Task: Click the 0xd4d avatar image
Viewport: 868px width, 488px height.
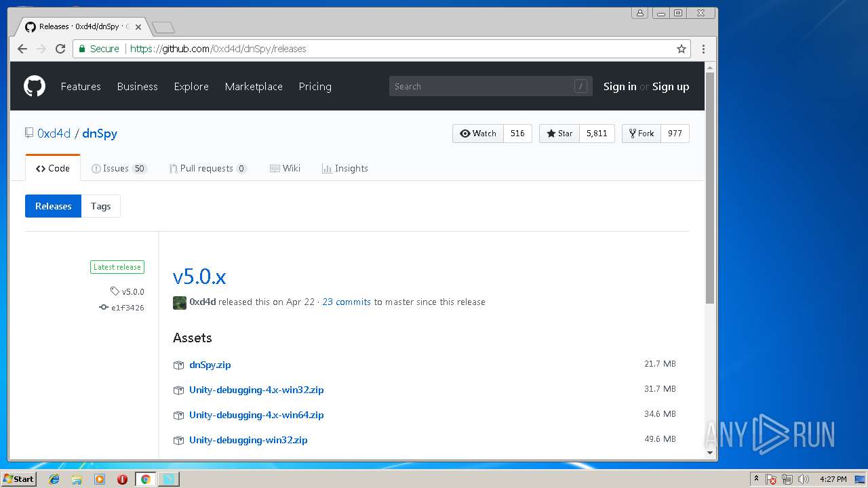Action: click(x=180, y=303)
